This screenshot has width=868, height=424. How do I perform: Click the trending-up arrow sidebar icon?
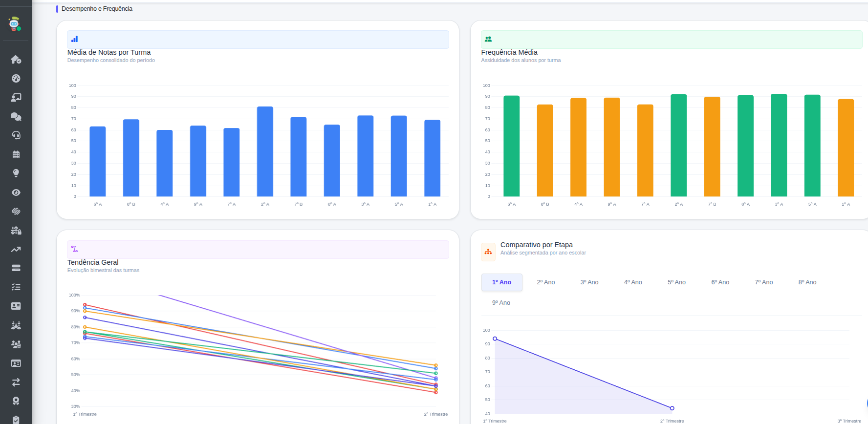[16, 249]
